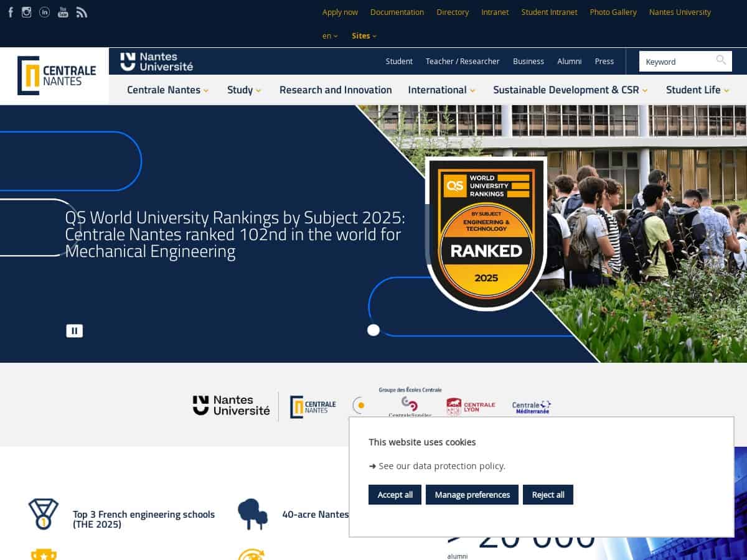This screenshot has width=747, height=560.
Task: Accept all cookies
Action: pos(395,495)
